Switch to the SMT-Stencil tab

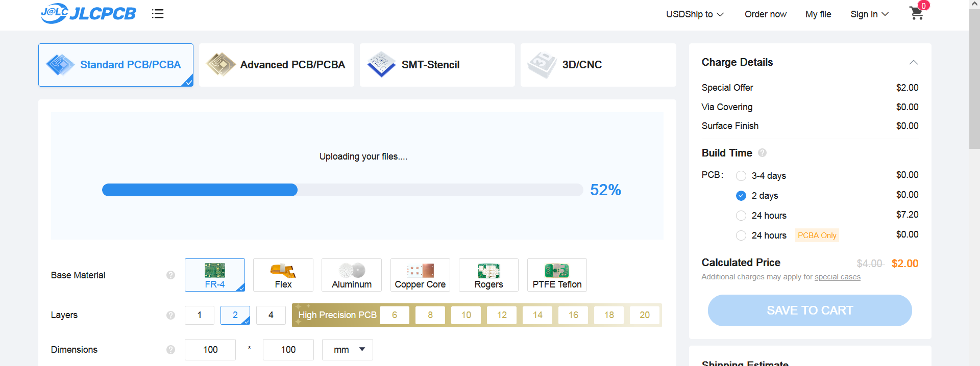437,65
